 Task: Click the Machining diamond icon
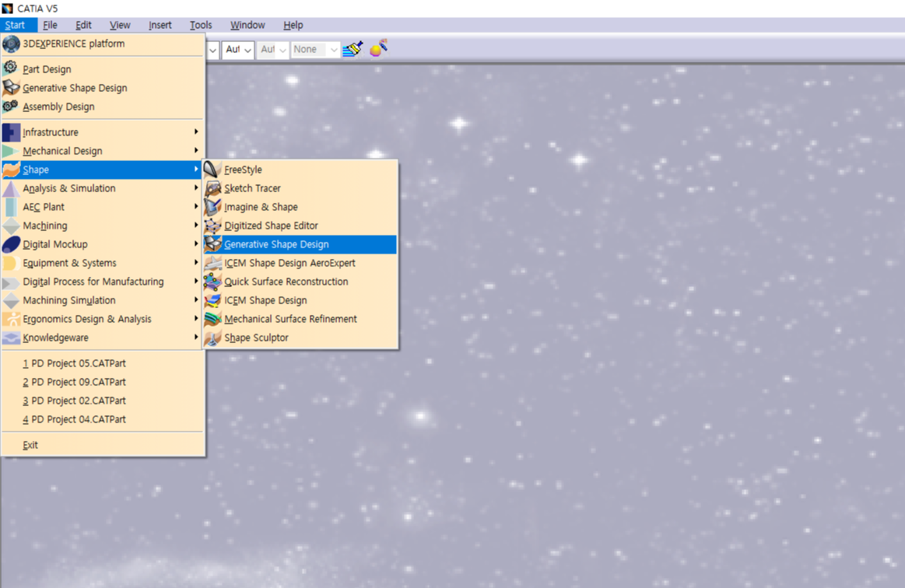11,226
